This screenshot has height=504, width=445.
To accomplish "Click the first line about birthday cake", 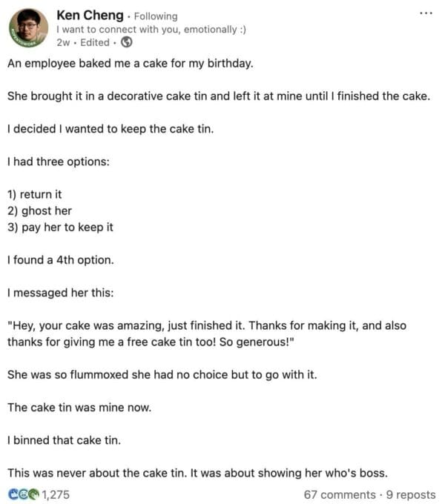I will pyautogui.click(x=131, y=63).
